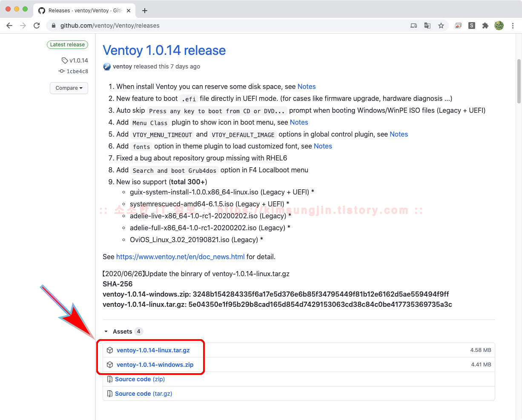
Task: Download Source code (tar.gz)
Action: 143,394
